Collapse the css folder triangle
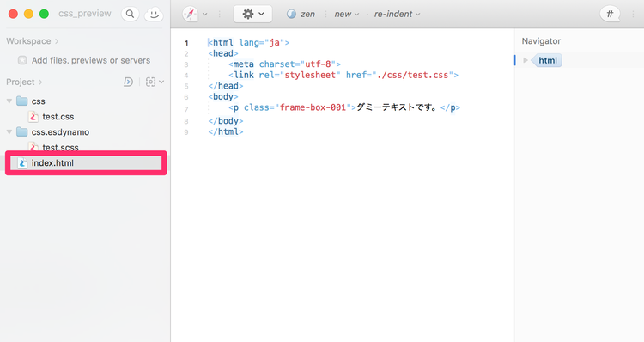The image size is (644, 342). point(9,101)
